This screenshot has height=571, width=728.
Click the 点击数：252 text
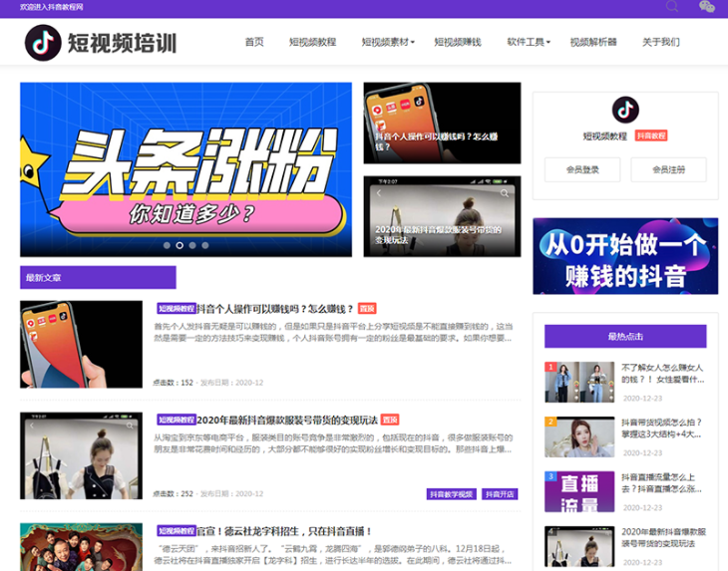tap(173, 494)
